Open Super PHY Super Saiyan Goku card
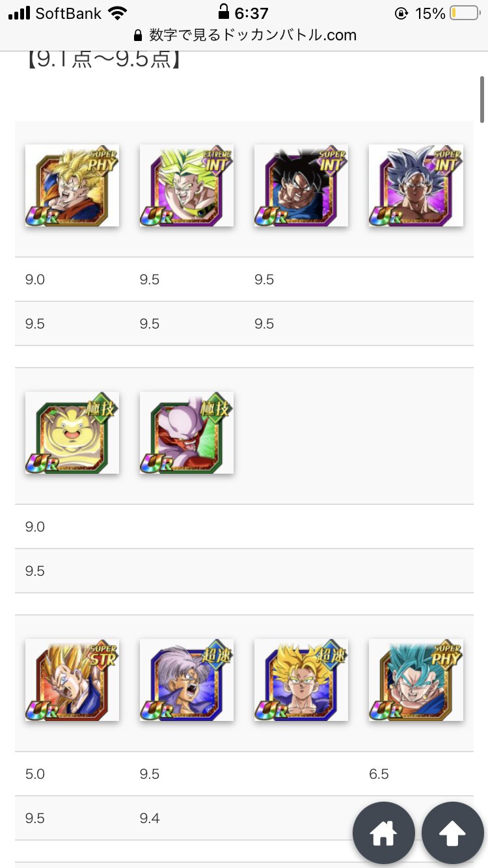This screenshot has width=488, height=868. (x=72, y=185)
